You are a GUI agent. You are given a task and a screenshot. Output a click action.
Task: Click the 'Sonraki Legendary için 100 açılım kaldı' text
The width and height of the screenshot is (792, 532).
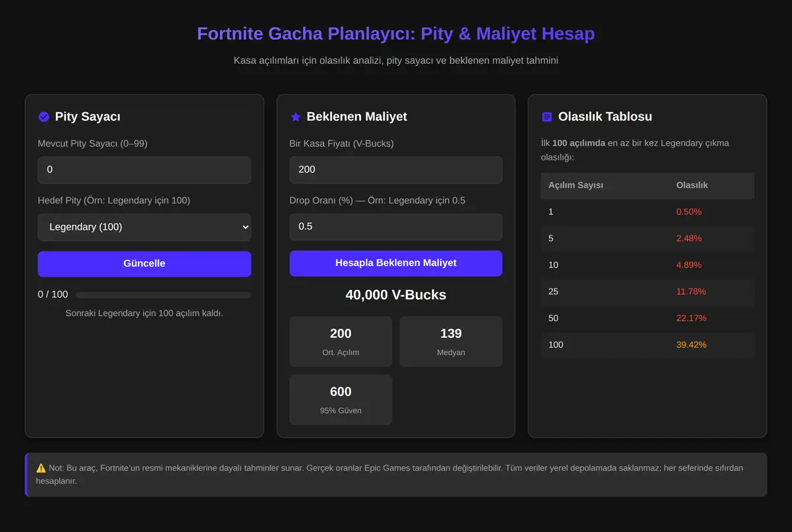pos(145,313)
